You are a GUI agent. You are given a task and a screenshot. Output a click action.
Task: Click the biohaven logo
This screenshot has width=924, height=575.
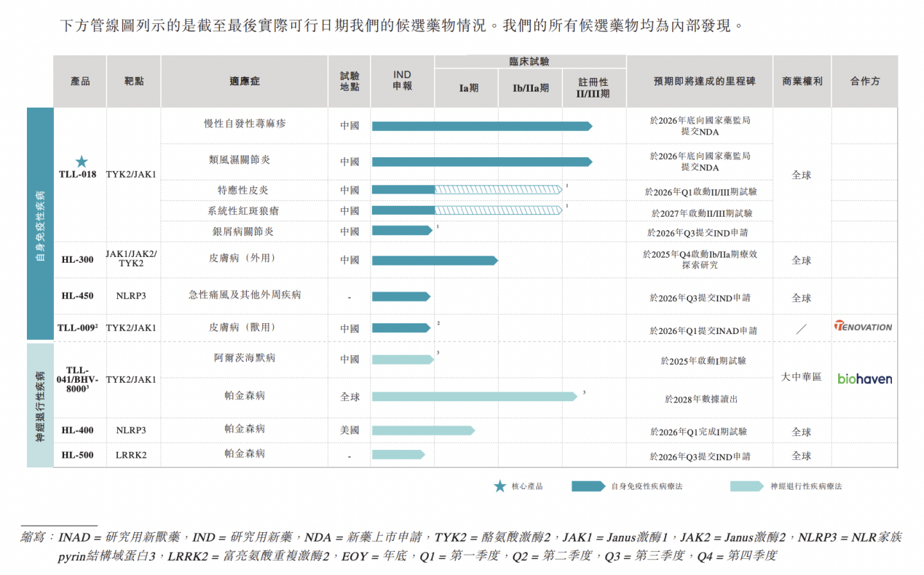click(x=864, y=378)
